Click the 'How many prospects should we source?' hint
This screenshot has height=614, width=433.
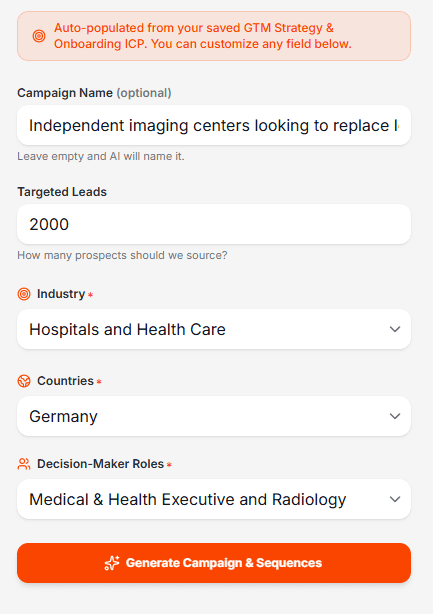coord(122,255)
